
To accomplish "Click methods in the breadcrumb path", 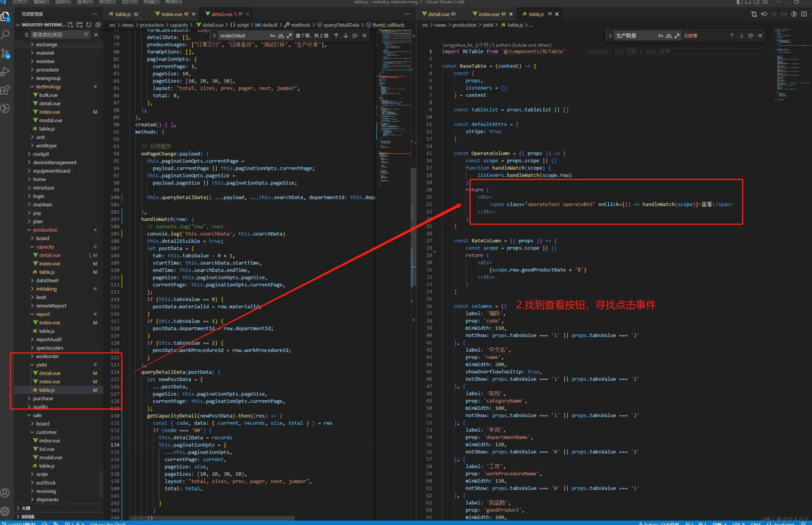I will 300,25.
